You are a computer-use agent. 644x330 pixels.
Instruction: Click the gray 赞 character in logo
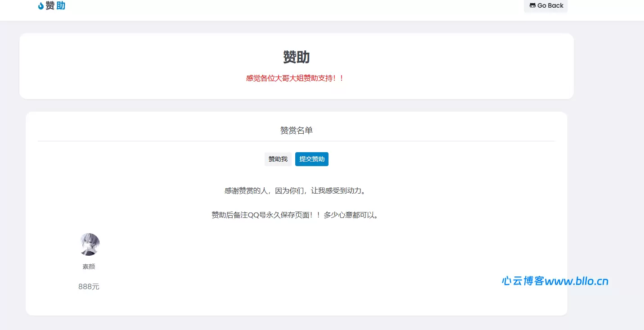tap(50, 6)
